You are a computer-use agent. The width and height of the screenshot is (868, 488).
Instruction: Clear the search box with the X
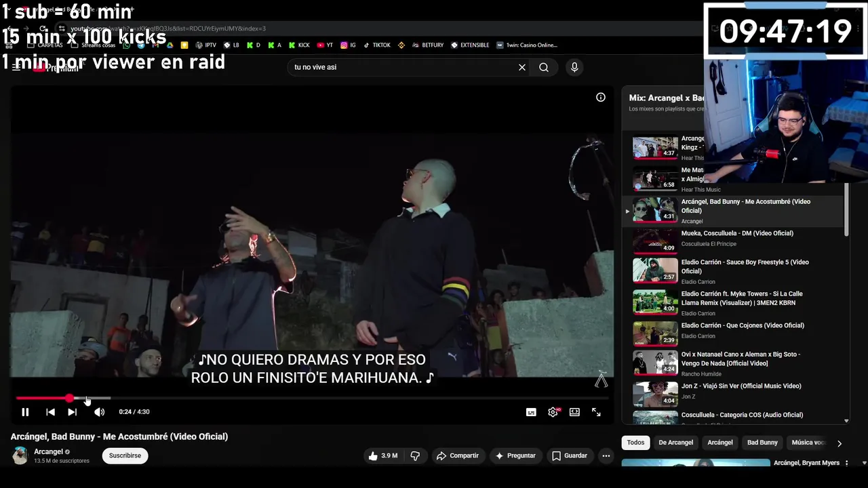(x=522, y=67)
